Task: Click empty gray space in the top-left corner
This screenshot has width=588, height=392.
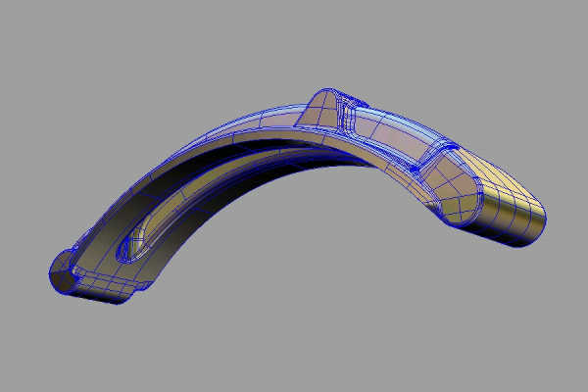Action: (39, 39)
